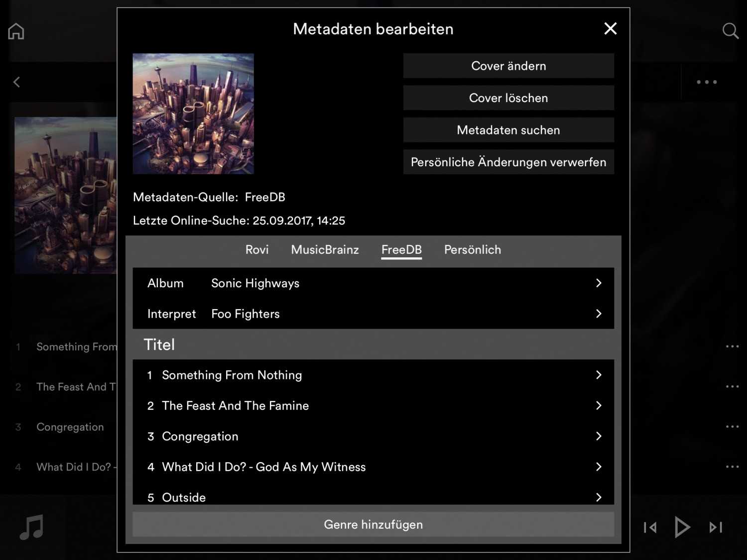Select Something From track in background list
The width and height of the screenshot is (747, 560).
(76, 346)
